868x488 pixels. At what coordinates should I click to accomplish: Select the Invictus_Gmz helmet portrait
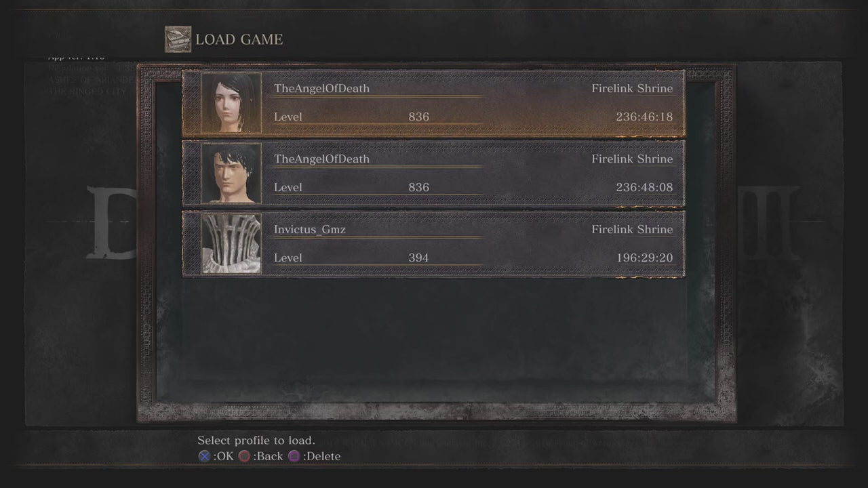coord(231,244)
